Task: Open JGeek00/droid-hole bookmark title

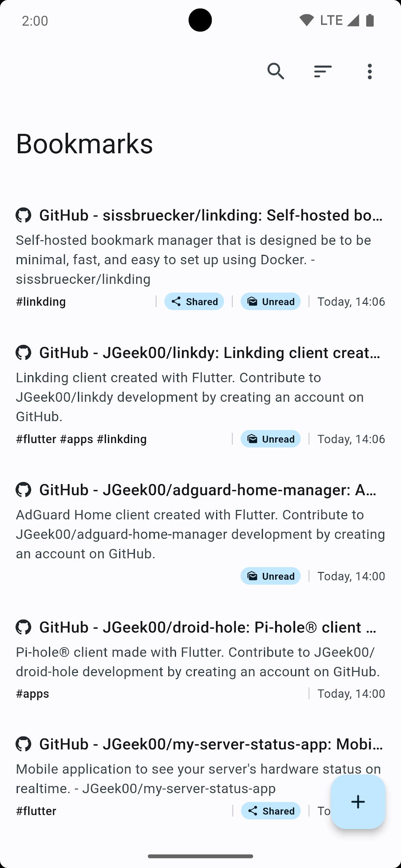Action: (x=208, y=627)
